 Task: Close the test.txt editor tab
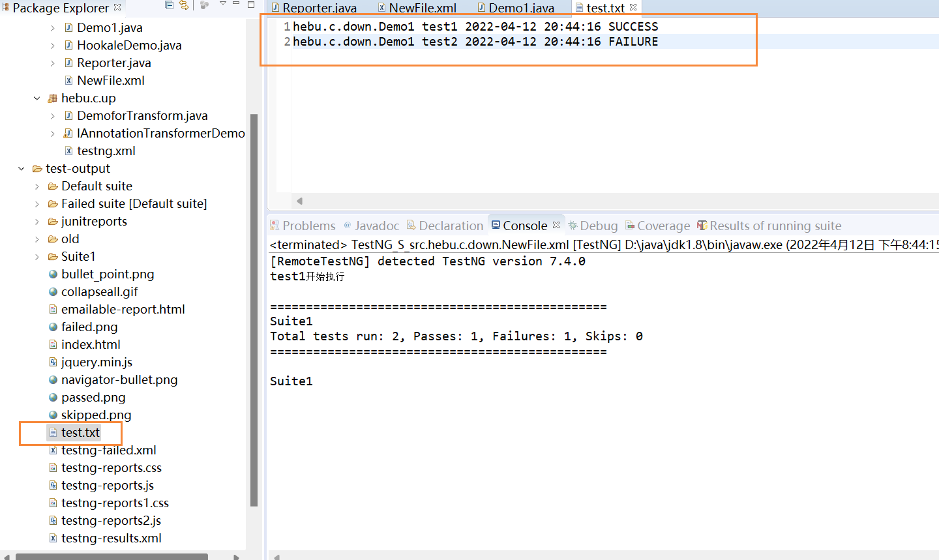[x=633, y=7]
